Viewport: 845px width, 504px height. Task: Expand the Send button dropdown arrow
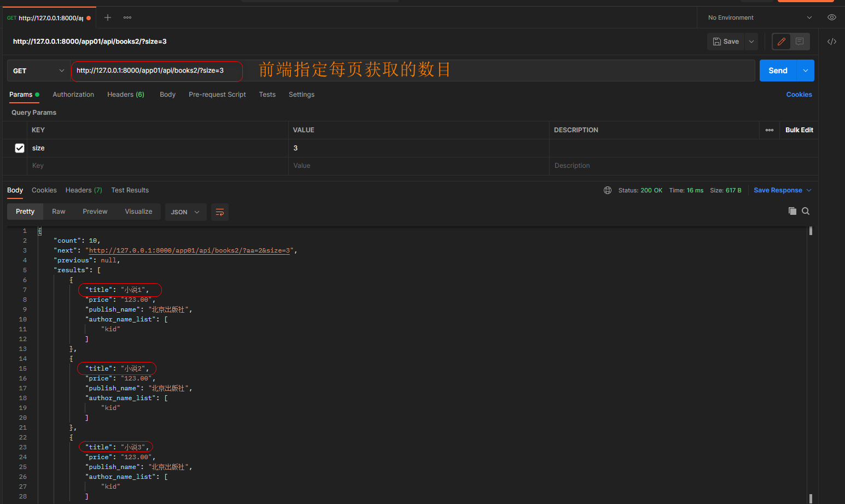click(806, 71)
